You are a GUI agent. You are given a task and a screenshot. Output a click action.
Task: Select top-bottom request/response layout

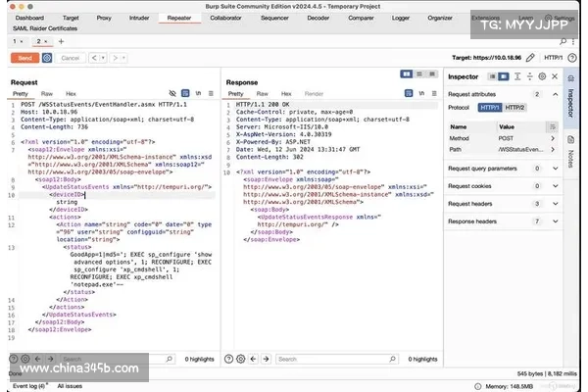(419, 73)
